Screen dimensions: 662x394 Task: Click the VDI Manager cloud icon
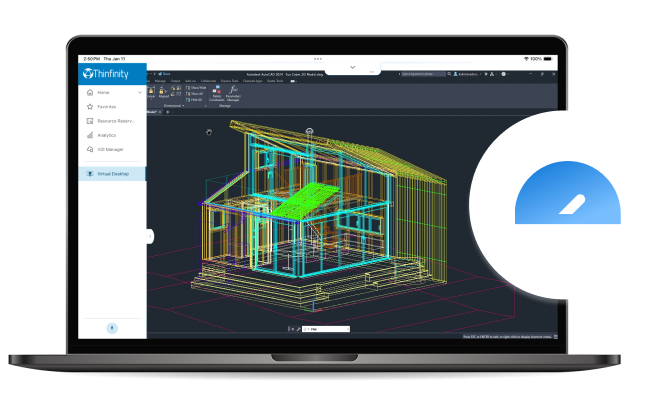tap(90, 149)
